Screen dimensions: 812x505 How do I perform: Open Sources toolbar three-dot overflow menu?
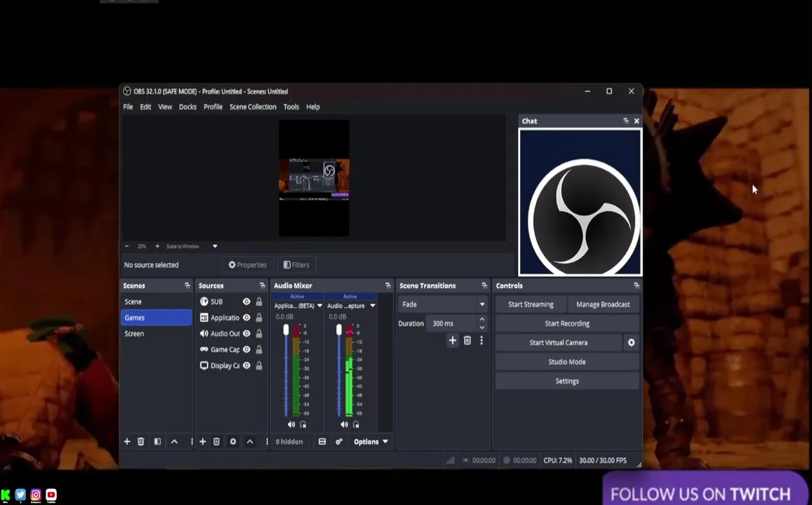click(267, 441)
